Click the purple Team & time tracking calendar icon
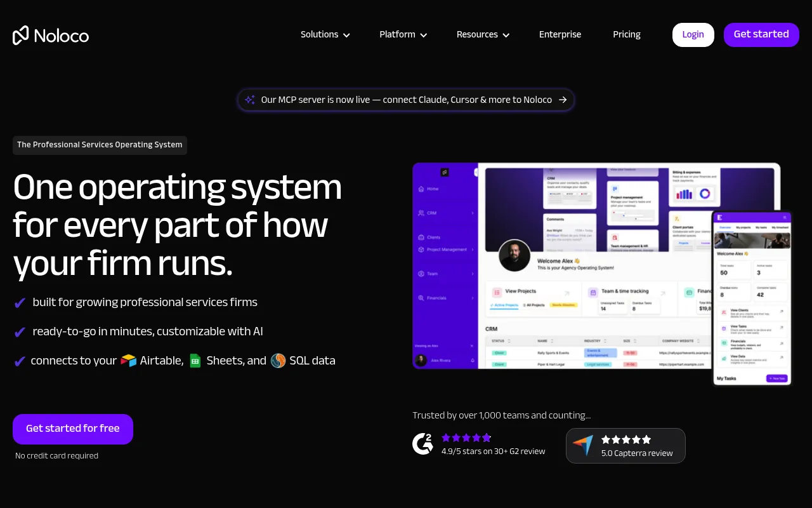 pos(593,292)
